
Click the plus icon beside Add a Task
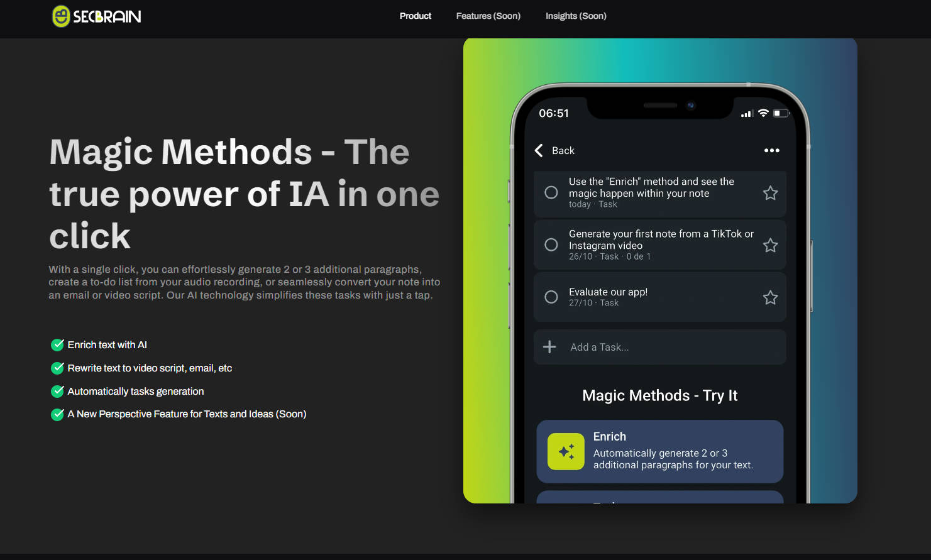click(x=549, y=346)
